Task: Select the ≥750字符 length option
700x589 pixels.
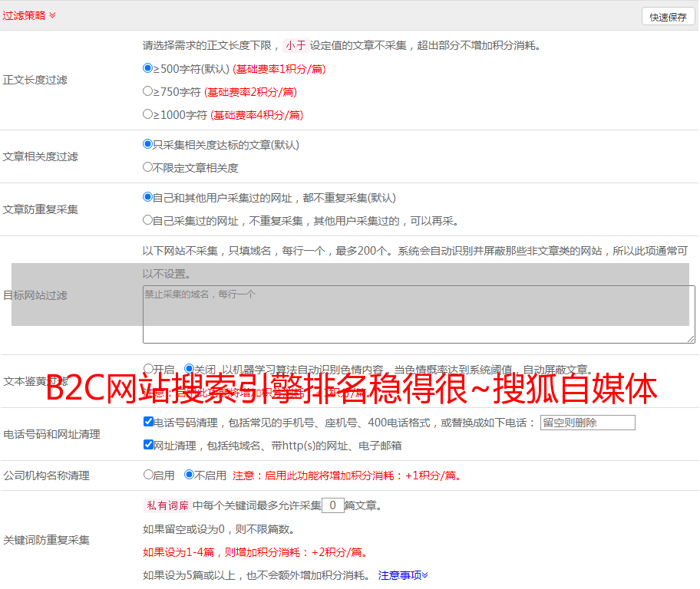Action: click(148, 91)
